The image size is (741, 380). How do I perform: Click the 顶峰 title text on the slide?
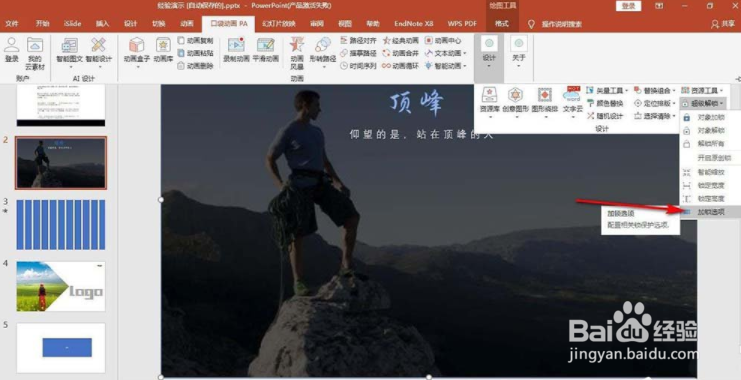(x=416, y=103)
